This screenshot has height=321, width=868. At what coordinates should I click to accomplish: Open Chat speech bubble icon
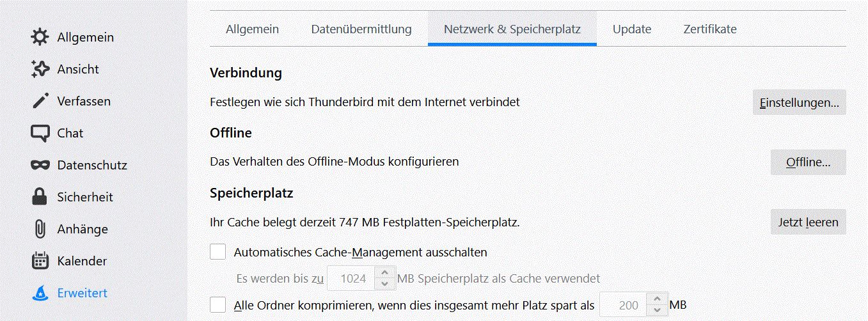(x=40, y=133)
